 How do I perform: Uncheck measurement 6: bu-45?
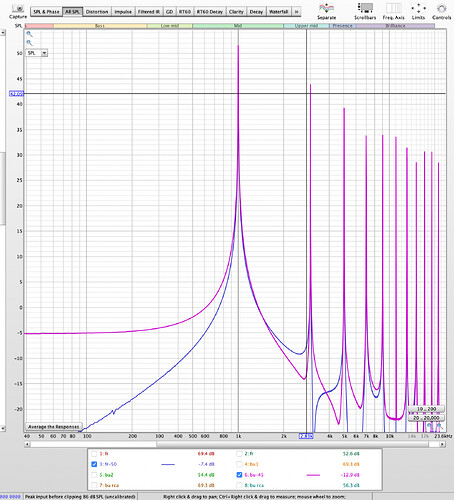pos(239,475)
